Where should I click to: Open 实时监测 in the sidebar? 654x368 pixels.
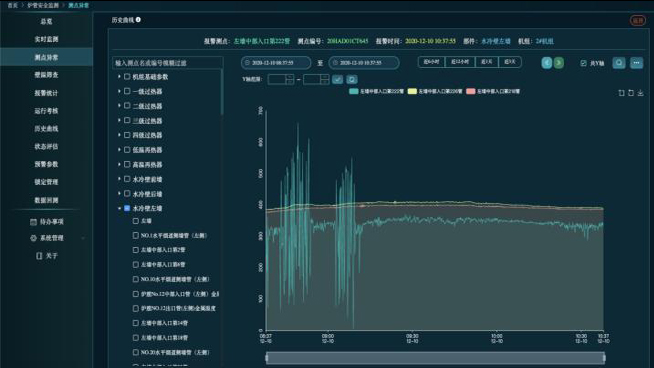click(x=46, y=39)
